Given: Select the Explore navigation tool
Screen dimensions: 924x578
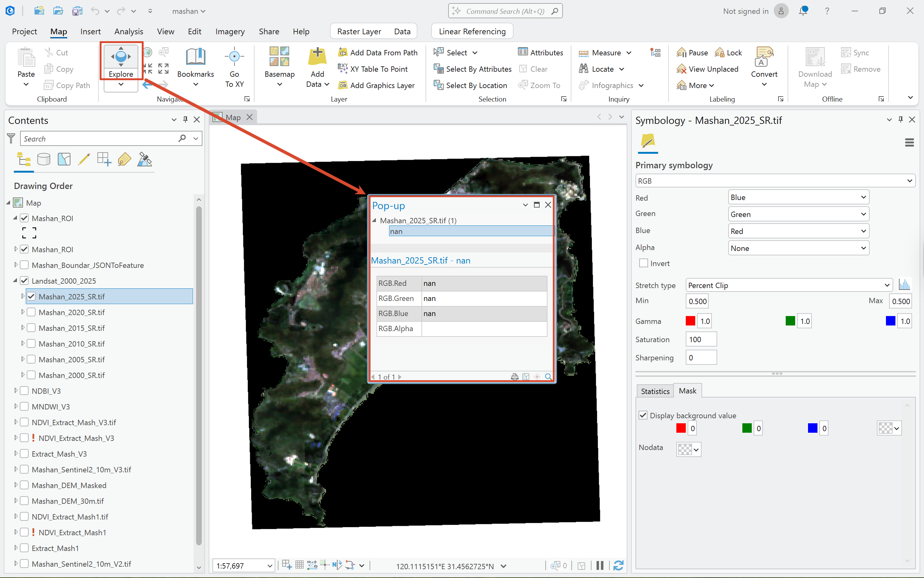Looking at the screenshot, I should 121,57.
